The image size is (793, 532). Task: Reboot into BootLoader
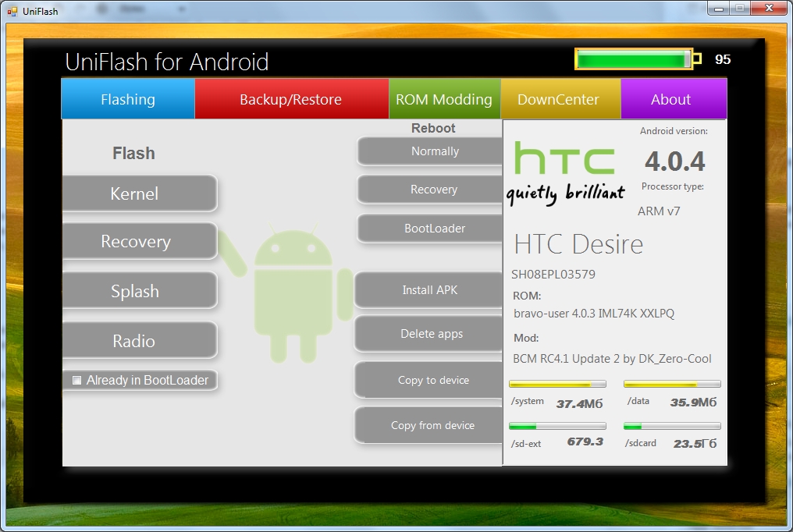coord(433,229)
